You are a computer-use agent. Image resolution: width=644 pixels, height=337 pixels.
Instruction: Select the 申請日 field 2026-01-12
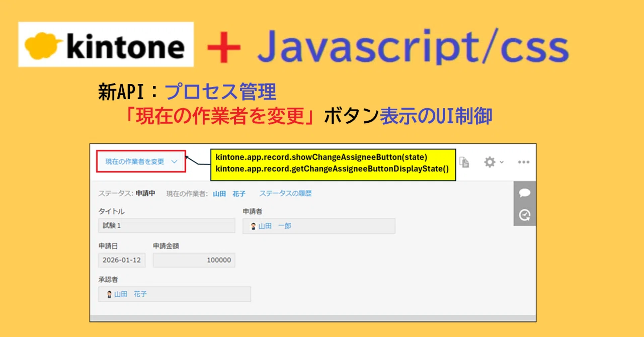pos(122,260)
